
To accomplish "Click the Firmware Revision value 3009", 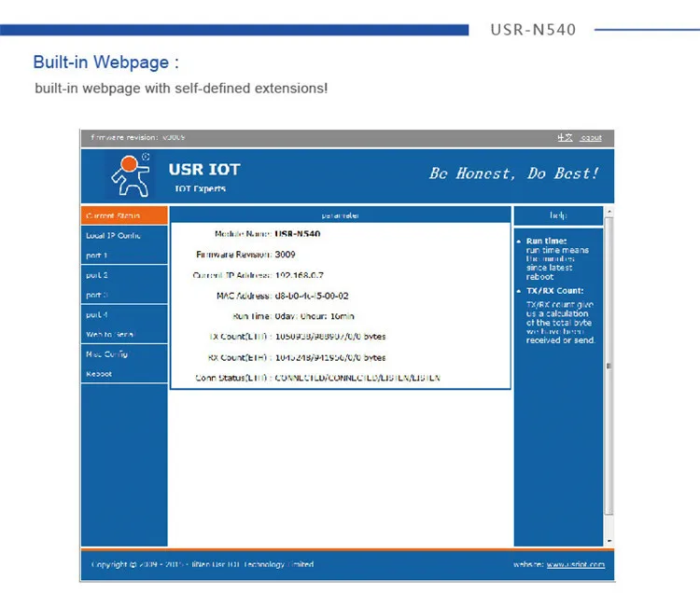I will coord(285,255).
